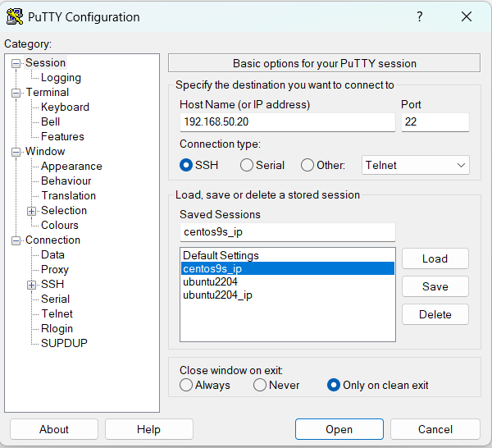This screenshot has width=492, height=448.
Task: Click the Save session button
Action: point(435,286)
